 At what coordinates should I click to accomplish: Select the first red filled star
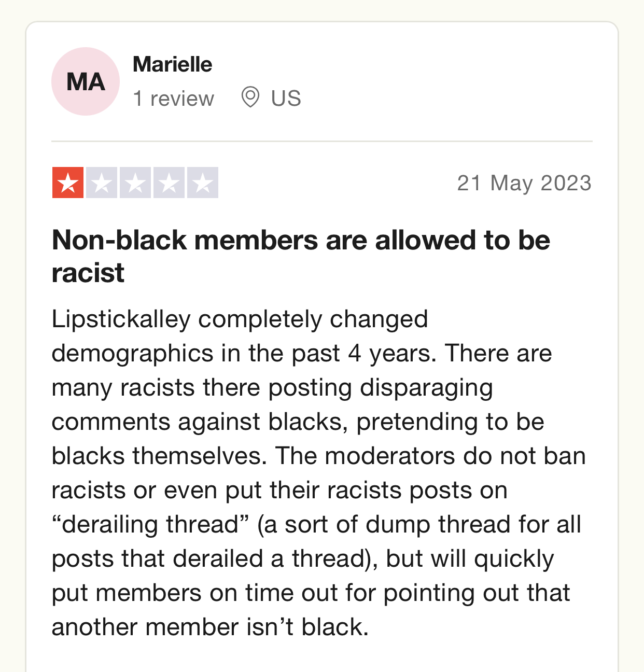point(68,183)
